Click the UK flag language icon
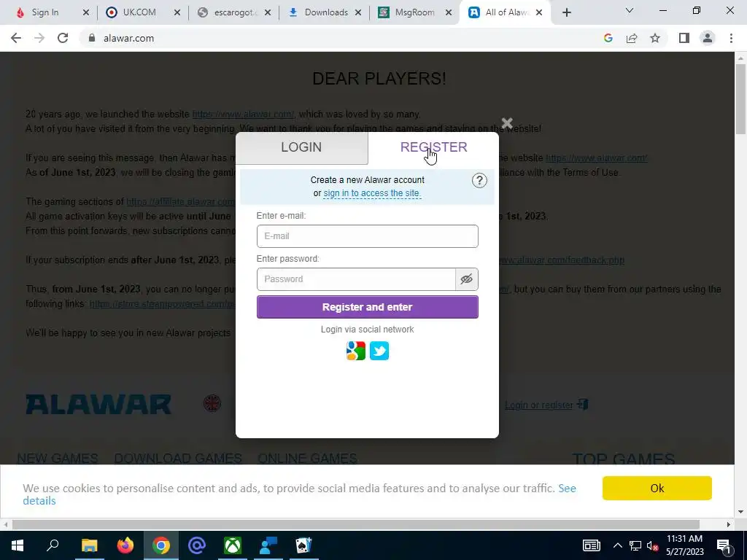 [212, 404]
